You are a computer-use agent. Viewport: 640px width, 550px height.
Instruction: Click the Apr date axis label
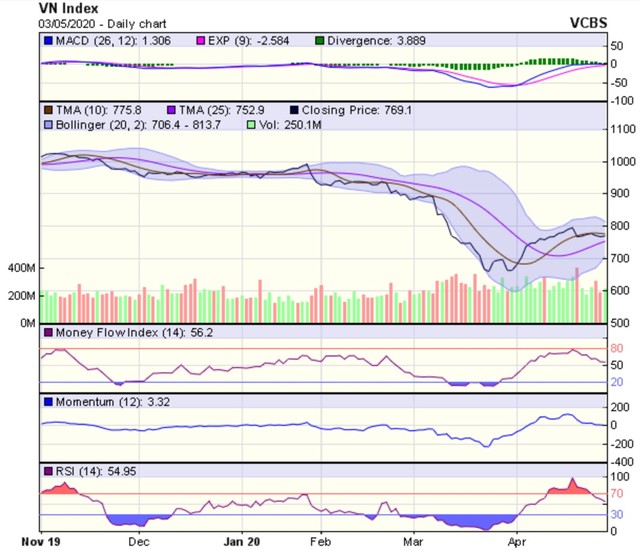[x=516, y=540]
